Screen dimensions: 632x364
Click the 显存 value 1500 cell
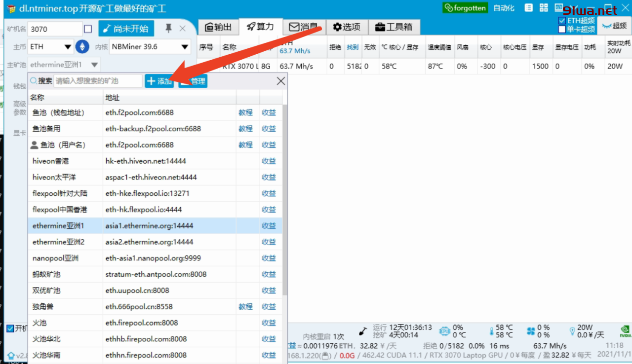pos(540,66)
